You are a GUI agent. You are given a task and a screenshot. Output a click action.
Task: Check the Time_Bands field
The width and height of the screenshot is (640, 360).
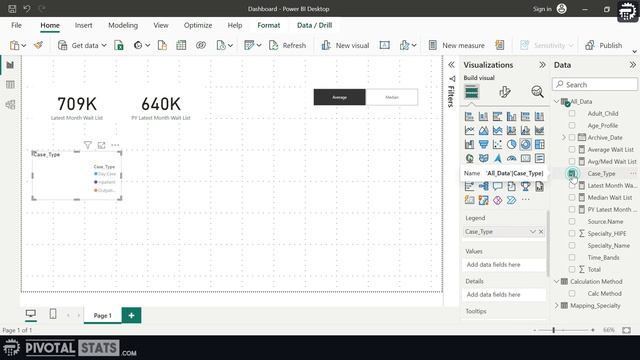572,258
